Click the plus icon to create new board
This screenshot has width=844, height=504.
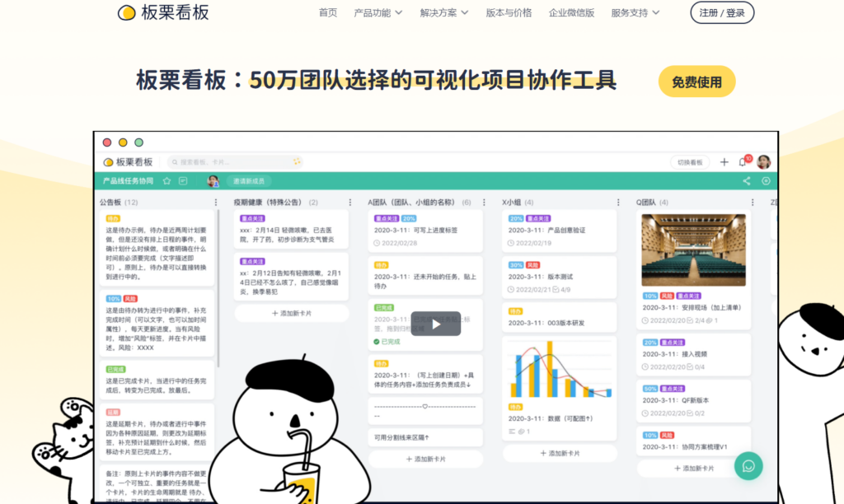coord(724,161)
